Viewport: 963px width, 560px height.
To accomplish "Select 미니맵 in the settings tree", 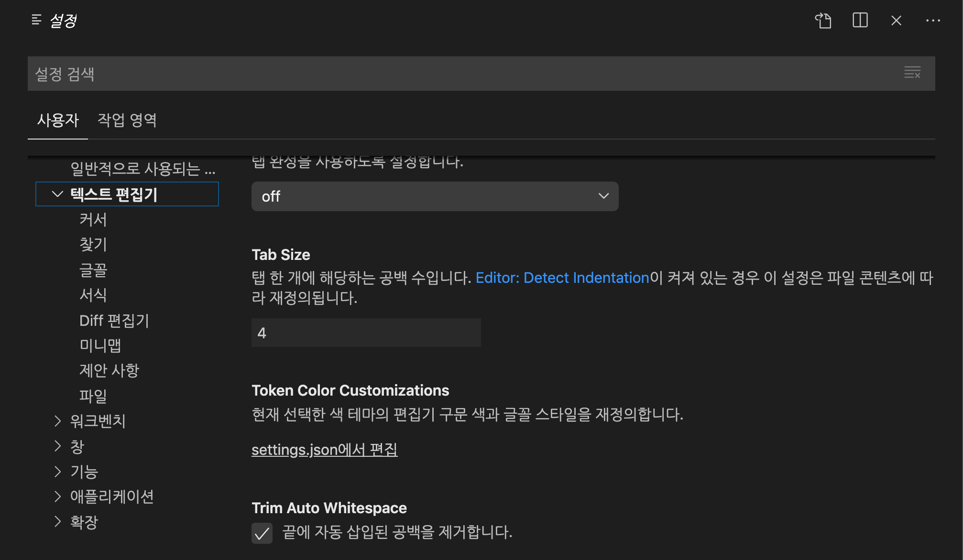I will (x=100, y=345).
